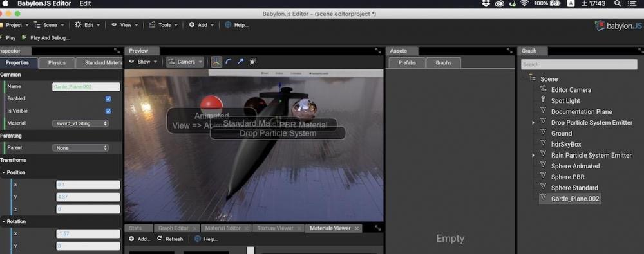The height and width of the screenshot is (254, 644).
Task: Open the Parent dropdown set to None
Action: click(80, 148)
